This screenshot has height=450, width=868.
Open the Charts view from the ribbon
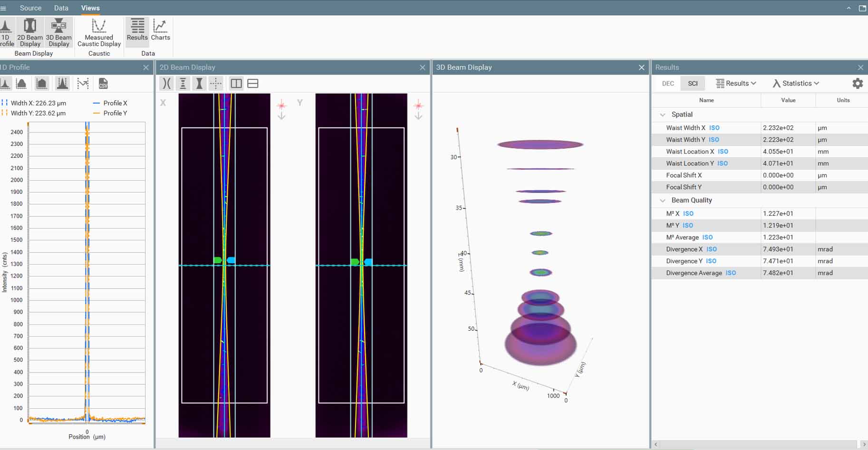(160, 29)
